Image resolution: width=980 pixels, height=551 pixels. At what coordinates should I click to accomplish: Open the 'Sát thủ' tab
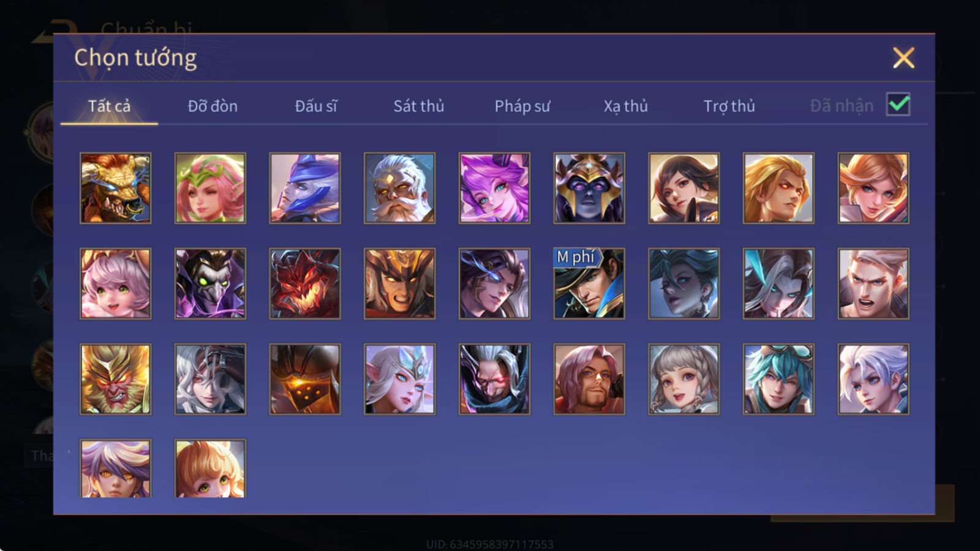[418, 106]
